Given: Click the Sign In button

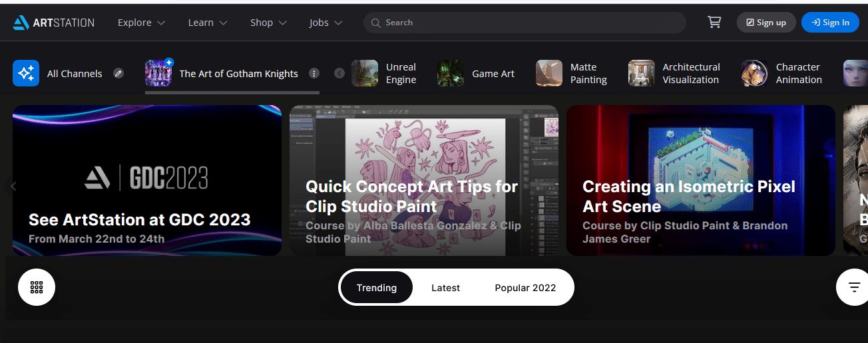Looking at the screenshot, I should pos(830,23).
